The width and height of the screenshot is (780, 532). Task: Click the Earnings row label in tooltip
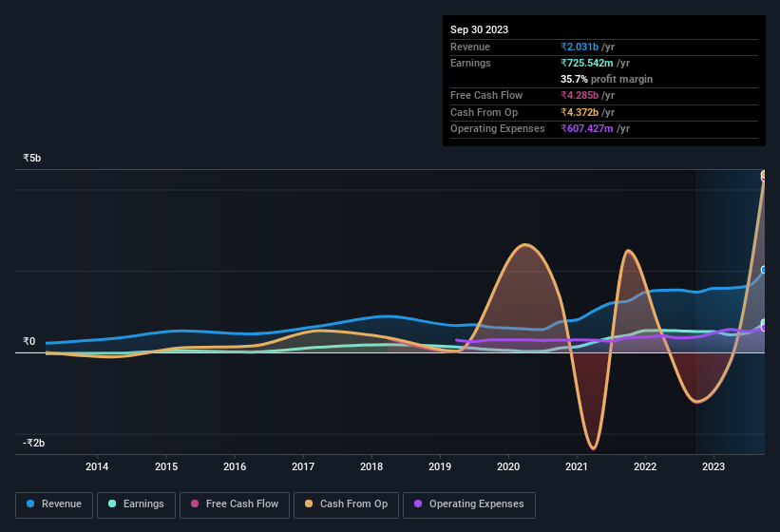point(470,63)
